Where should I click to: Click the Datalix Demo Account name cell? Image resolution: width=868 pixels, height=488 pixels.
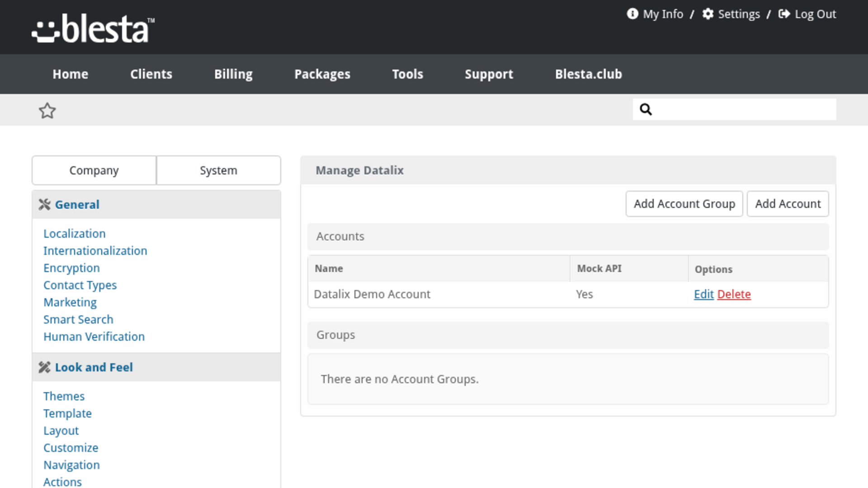(x=372, y=294)
